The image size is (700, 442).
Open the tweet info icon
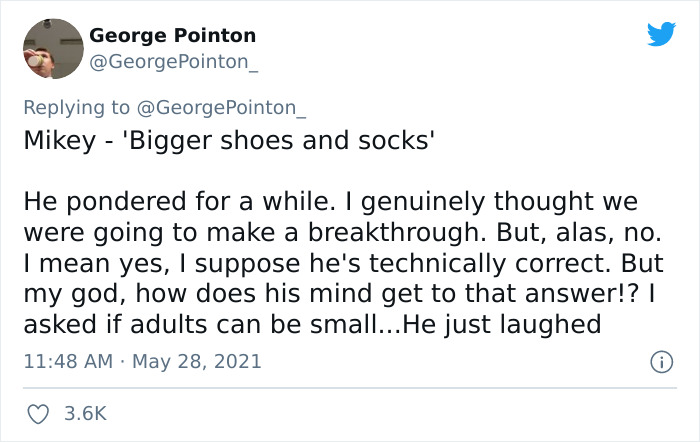coord(661,362)
